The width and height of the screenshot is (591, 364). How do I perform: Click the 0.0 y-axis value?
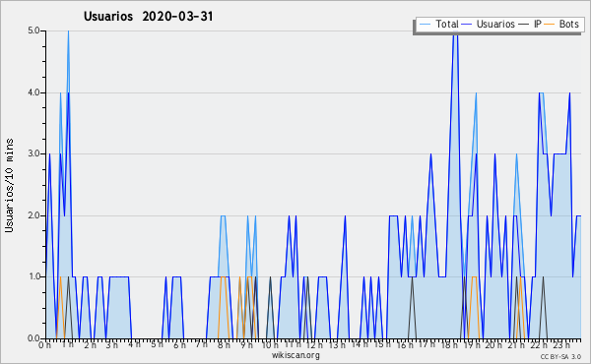coord(33,338)
